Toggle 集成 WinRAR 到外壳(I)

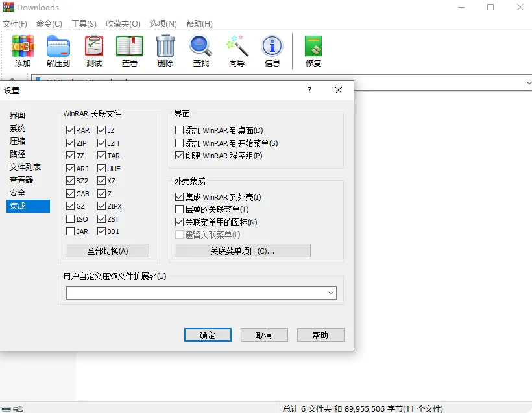pyautogui.click(x=179, y=197)
